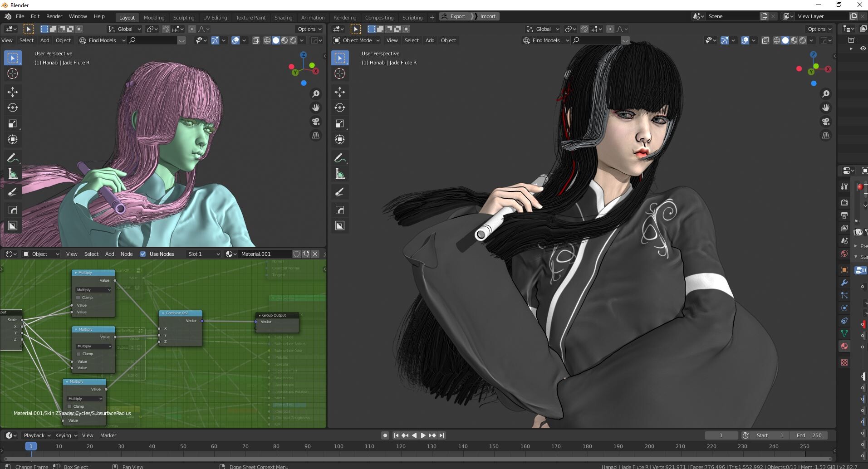This screenshot has width=868, height=469.
Task: Select the Move tool in right viewport
Action: [340, 92]
